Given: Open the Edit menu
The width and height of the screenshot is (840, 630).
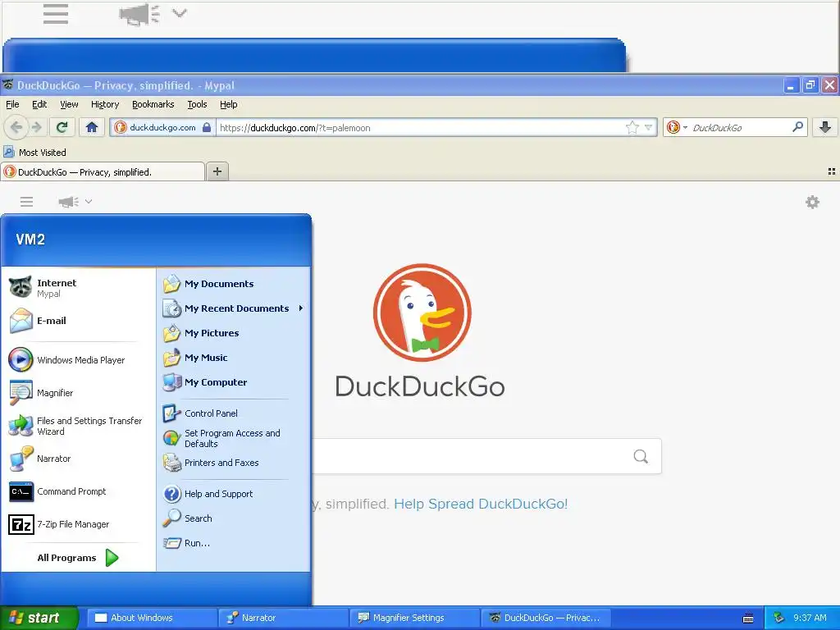Looking at the screenshot, I should point(39,104).
